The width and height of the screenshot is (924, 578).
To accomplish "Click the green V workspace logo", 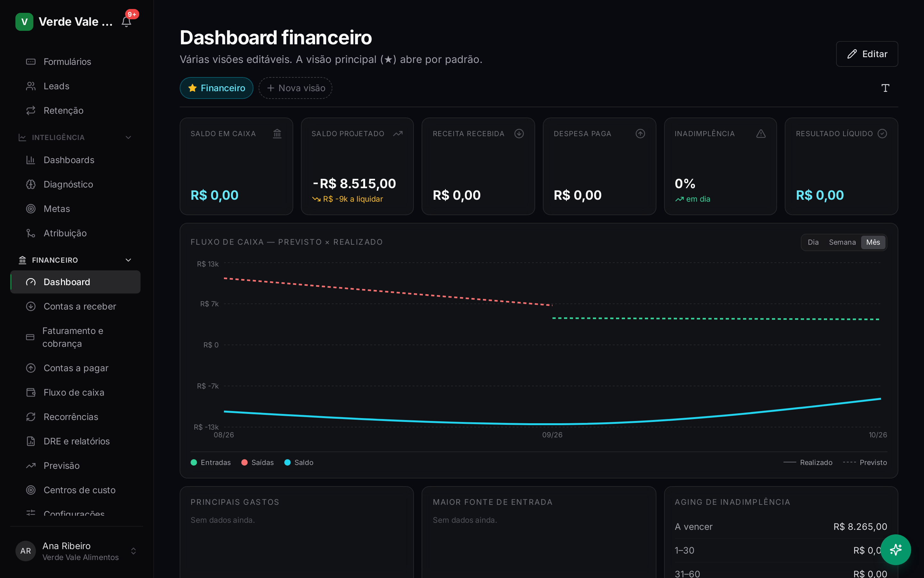I will pyautogui.click(x=24, y=22).
